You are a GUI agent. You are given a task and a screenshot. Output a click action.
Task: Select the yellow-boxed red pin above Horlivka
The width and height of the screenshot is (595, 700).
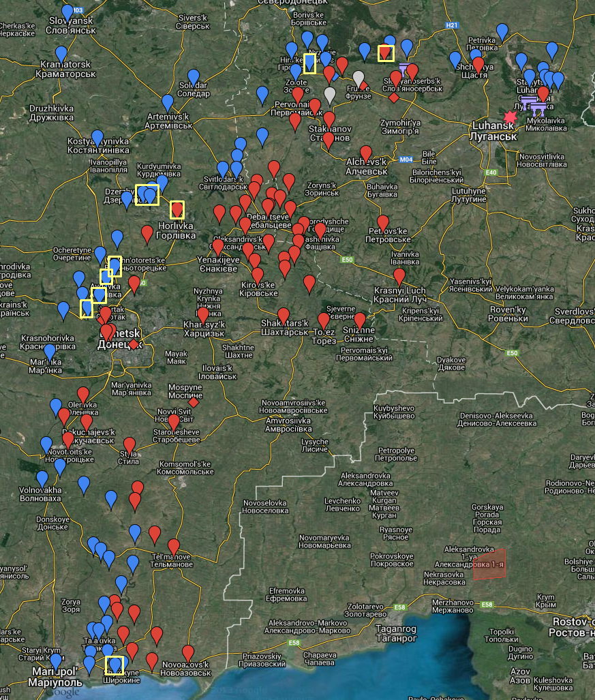click(x=177, y=209)
